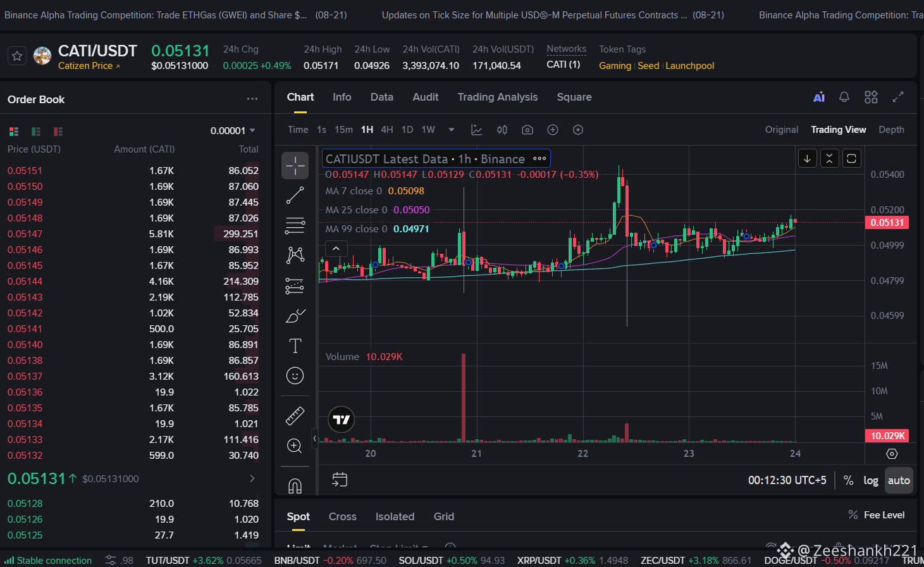Open chart indicators icon
924x567 pixels.
pos(477,130)
